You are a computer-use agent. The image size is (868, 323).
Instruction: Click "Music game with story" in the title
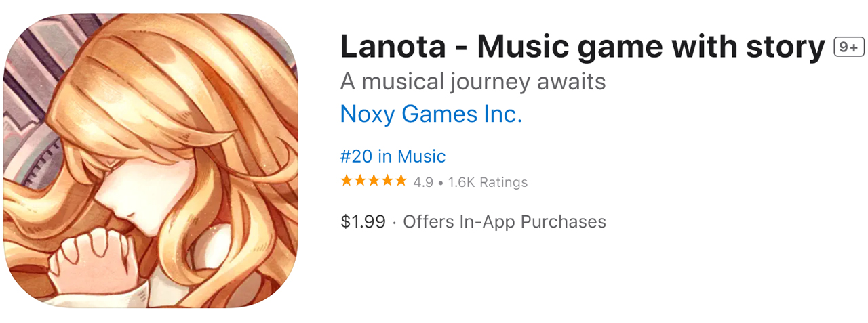click(x=650, y=46)
